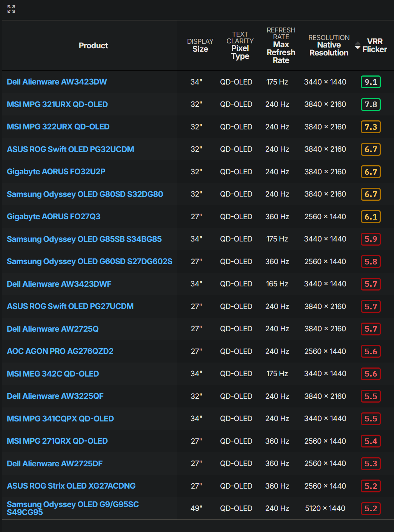Select 360 Hz in AORUS FO27Q3 row
Screen dimensions: 394x532
pos(277,217)
